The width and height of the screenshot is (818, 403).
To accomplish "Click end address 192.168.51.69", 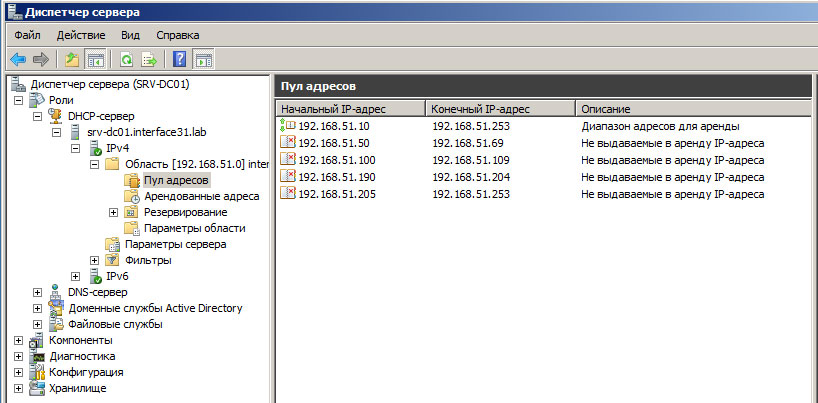I will (468, 143).
